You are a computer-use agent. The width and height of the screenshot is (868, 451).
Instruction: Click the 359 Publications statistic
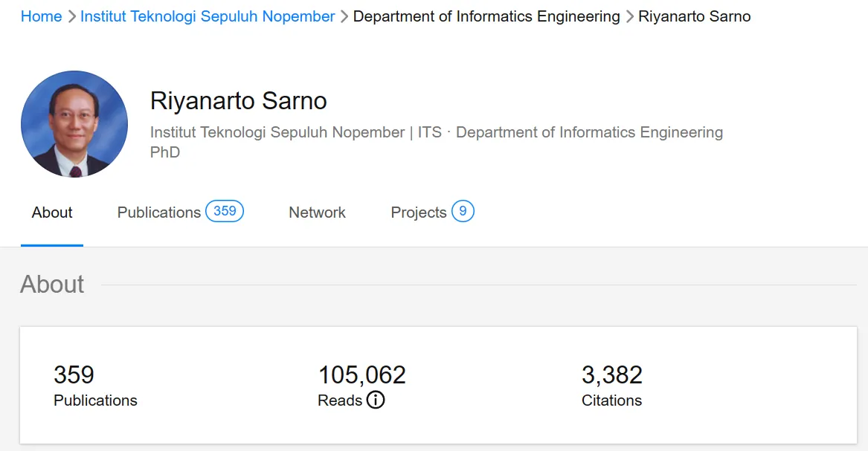(74, 375)
